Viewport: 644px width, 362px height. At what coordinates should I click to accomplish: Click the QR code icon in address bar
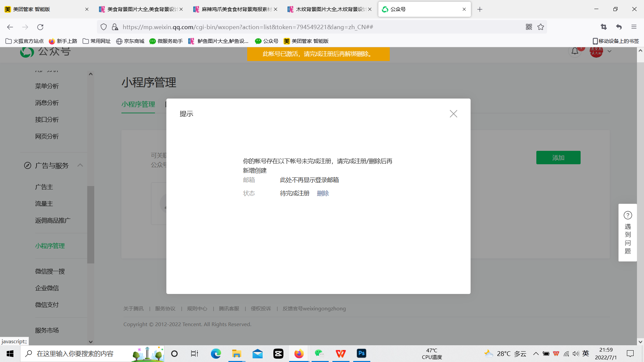point(529,27)
